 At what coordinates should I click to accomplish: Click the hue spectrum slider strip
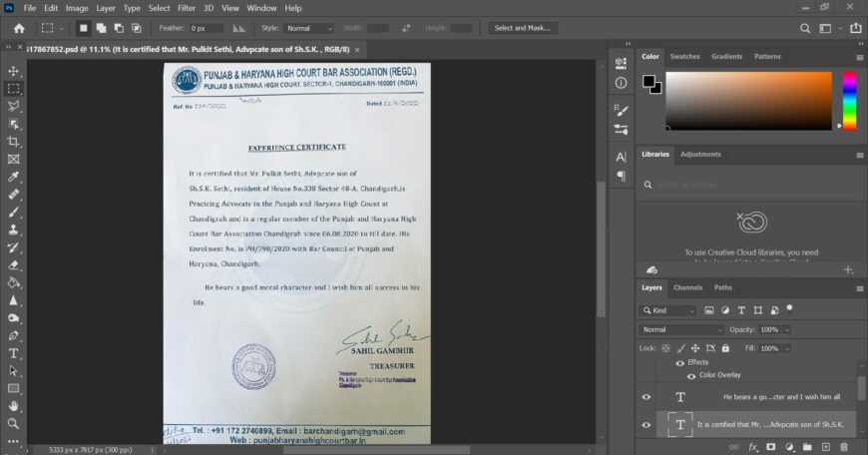(850, 101)
